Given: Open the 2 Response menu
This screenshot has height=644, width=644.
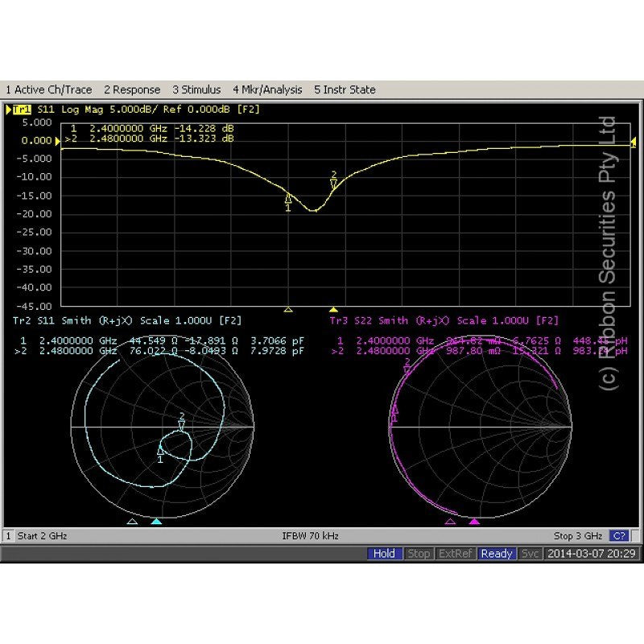Looking at the screenshot, I should (x=132, y=89).
